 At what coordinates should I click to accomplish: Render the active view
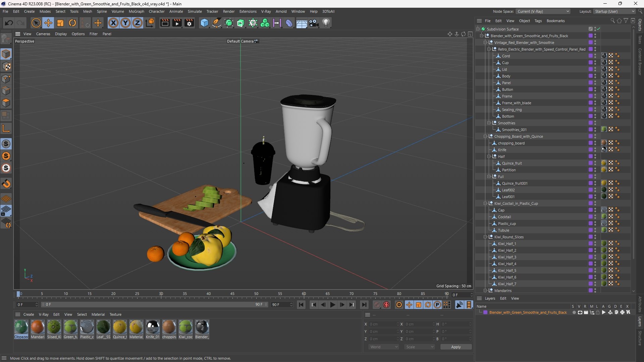coord(165,23)
